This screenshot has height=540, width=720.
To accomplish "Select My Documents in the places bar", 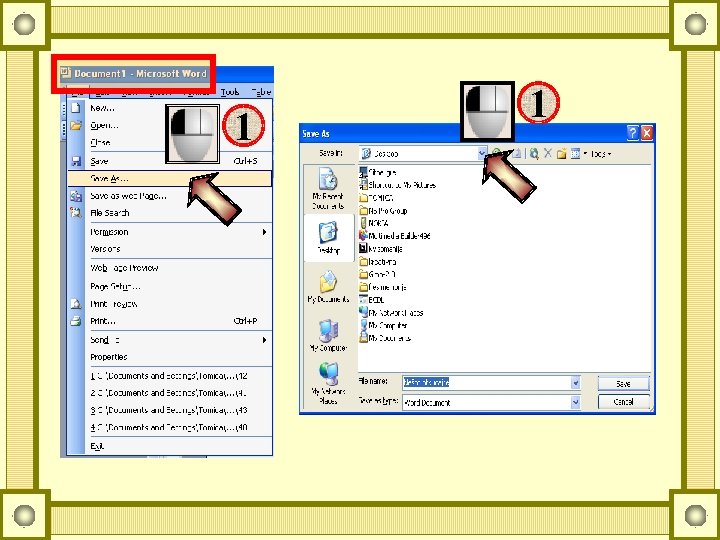I will point(328,287).
